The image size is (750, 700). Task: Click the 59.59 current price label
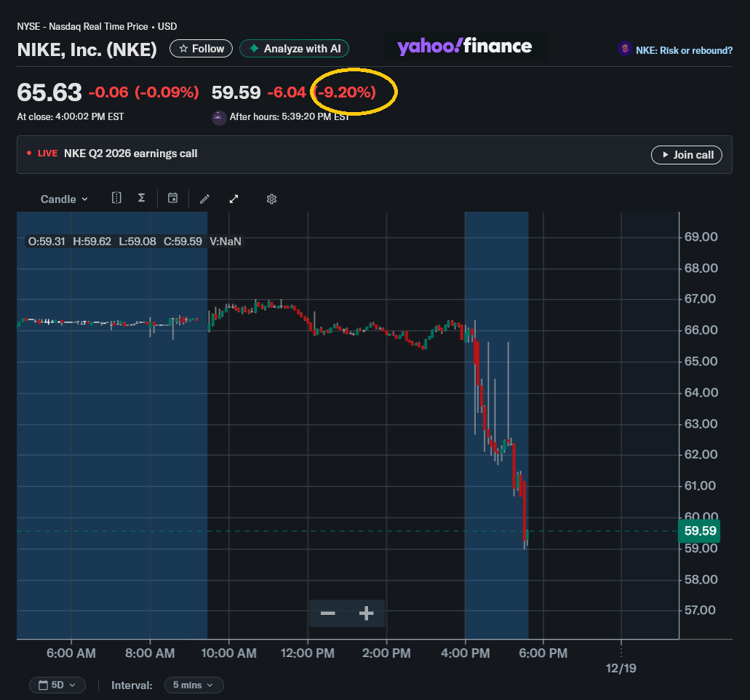[x=699, y=530]
